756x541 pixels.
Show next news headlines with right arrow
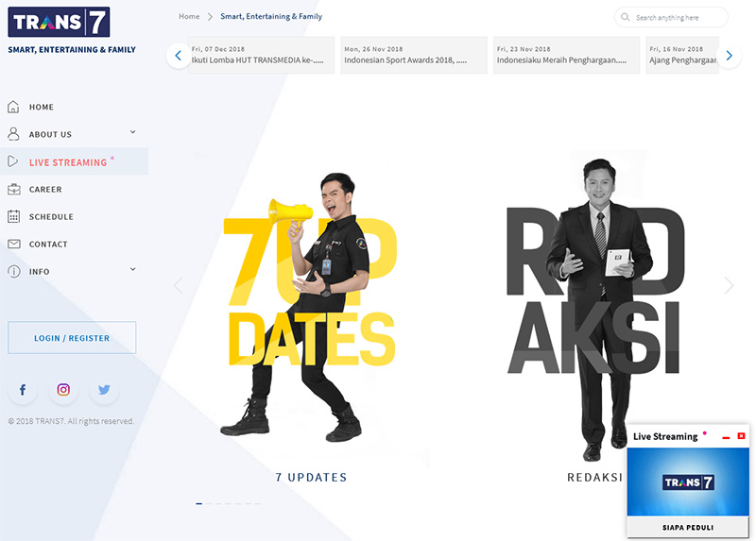[x=729, y=56]
